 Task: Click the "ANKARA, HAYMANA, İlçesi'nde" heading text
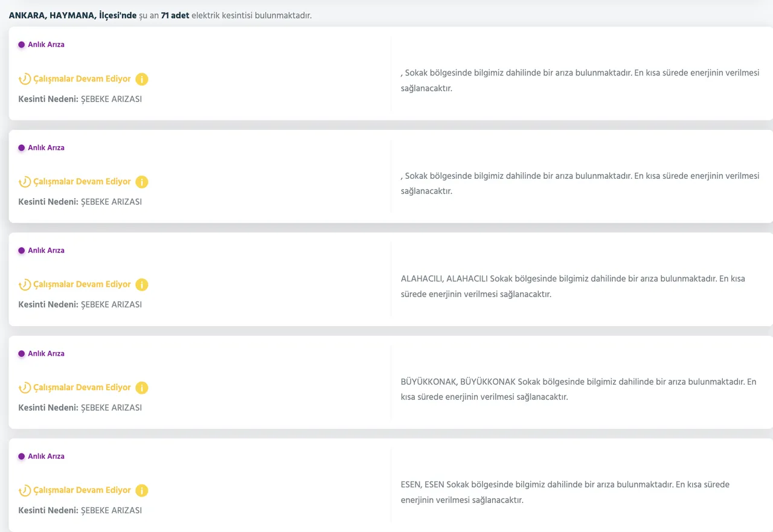[72, 16]
